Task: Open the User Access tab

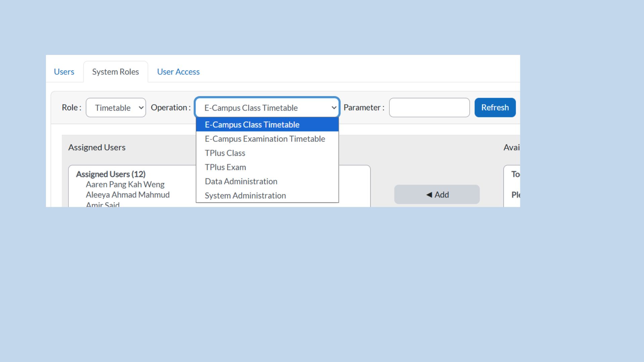Action: click(178, 72)
